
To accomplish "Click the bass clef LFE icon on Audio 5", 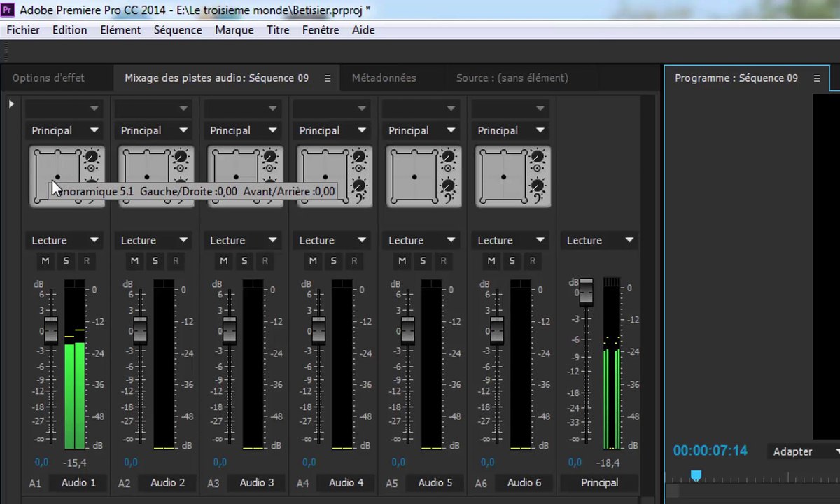I will click(x=449, y=199).
